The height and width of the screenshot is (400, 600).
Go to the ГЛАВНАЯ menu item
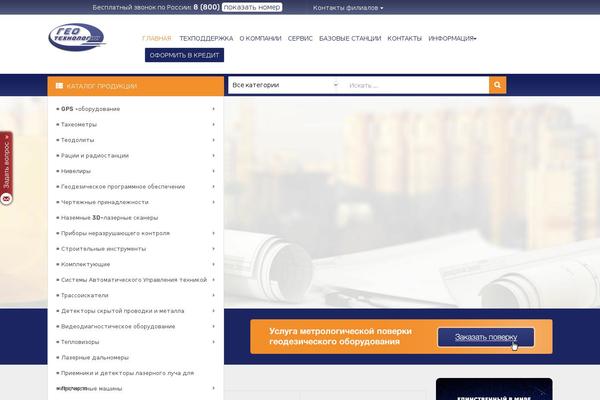[x=157, y=38]
